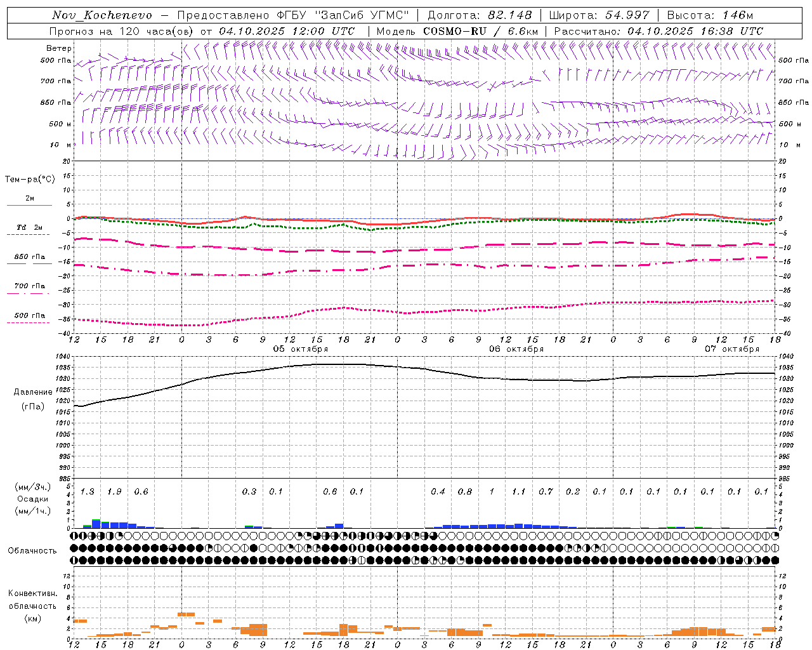Click the 1.1 precipitation value
812x650 pixels.
pyautogui.click(x=519, y=492)
